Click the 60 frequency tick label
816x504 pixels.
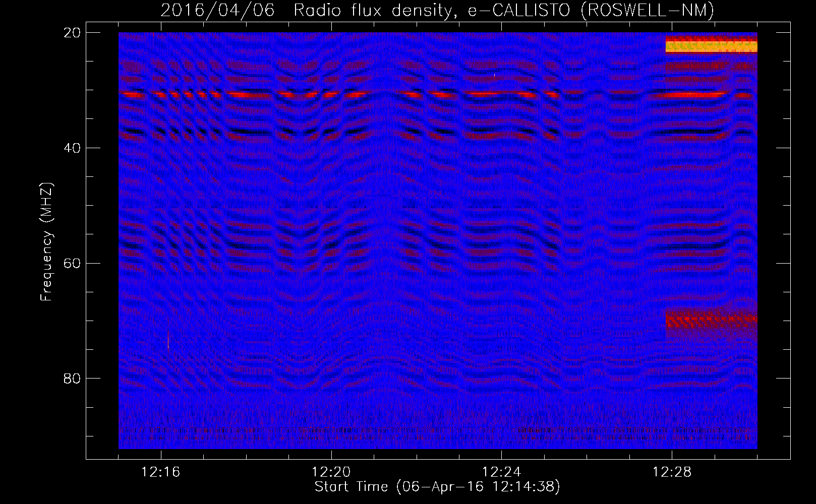[73, 263]
